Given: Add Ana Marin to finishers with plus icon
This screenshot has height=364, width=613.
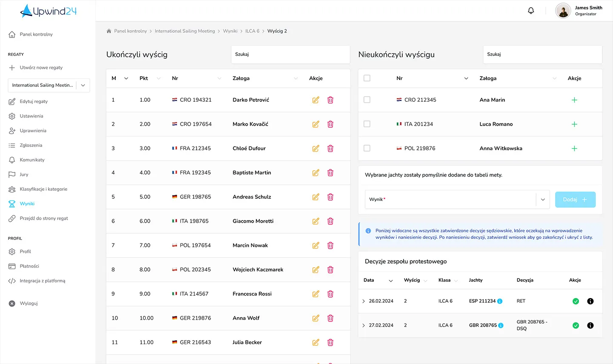Looking at the screenshot, I should point(574,100).
